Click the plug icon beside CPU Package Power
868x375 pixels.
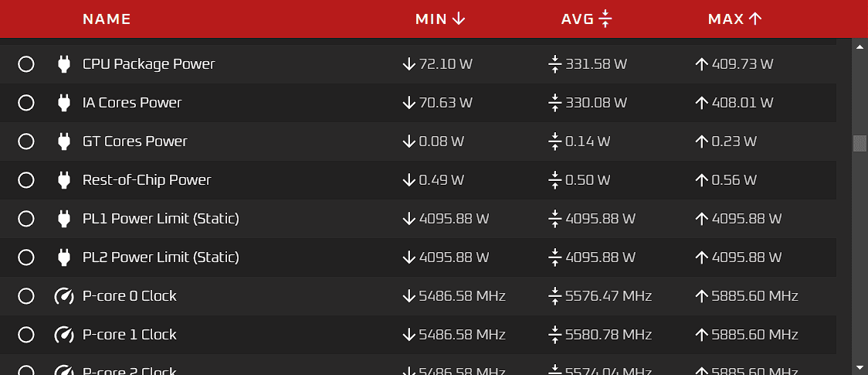pyautogui.click(x=64, y=64)
